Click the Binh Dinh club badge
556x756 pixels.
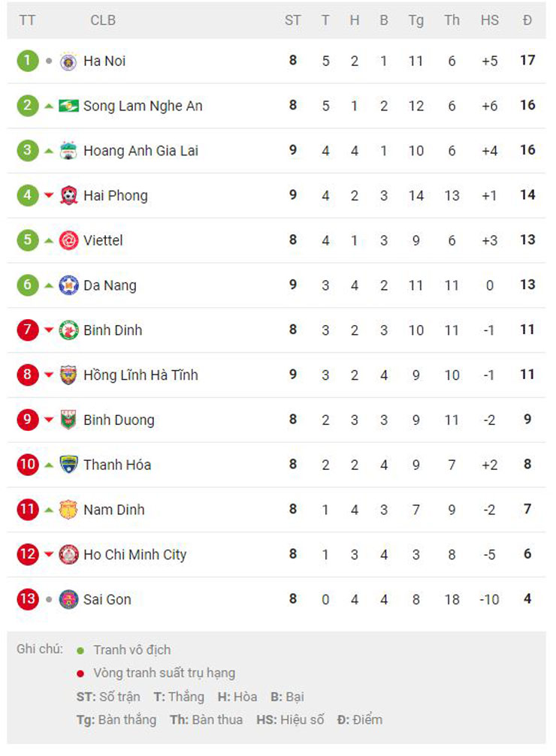[x=68, y=330]
